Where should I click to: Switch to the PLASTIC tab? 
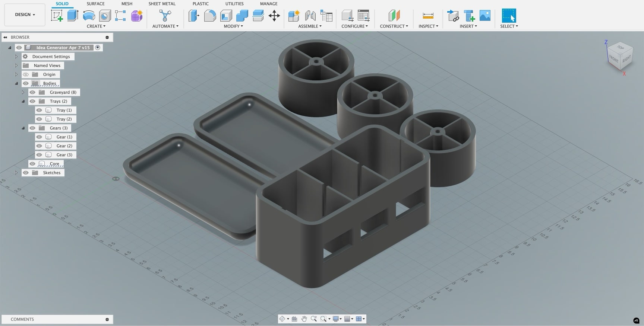pos(201,4)
